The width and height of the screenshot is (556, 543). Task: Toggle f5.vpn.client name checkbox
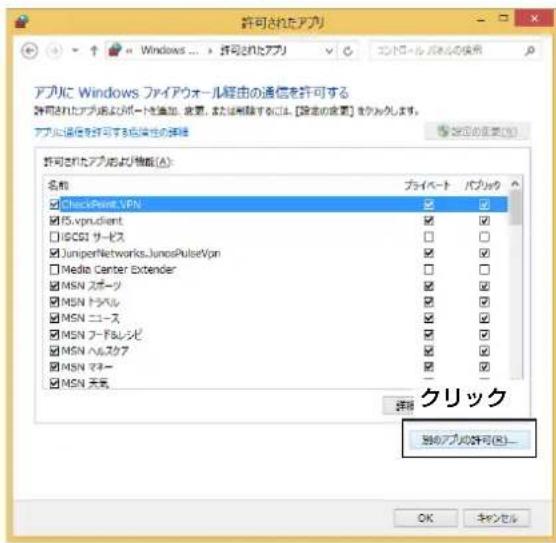point(54,221)
